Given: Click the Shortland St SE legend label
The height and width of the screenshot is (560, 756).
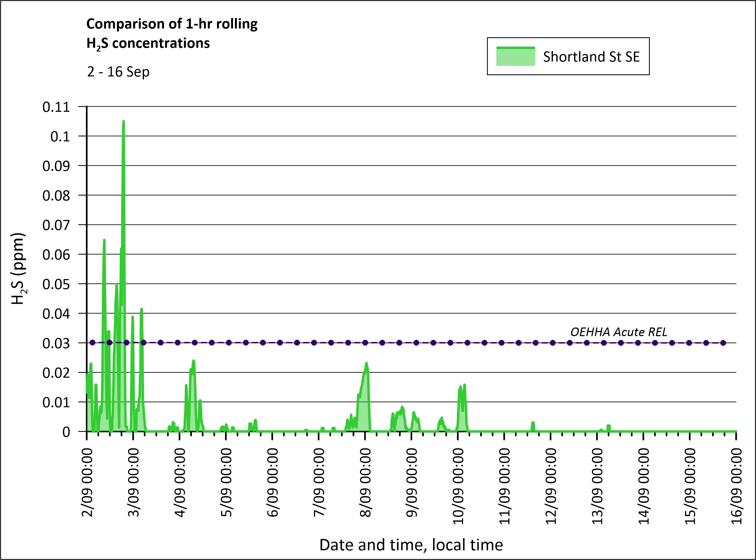Looking at the screenshot, I should [x=591, y=57].
